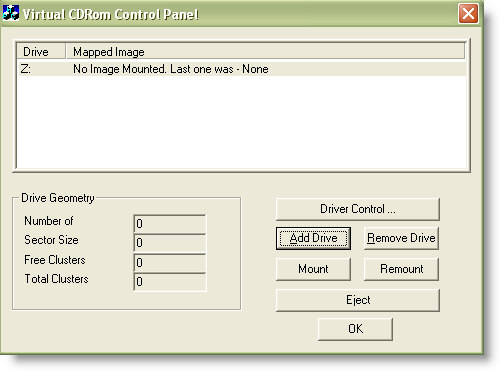500x371 pixels.
Task: Click the Remove Drive button
Action: tap(401, 238)
